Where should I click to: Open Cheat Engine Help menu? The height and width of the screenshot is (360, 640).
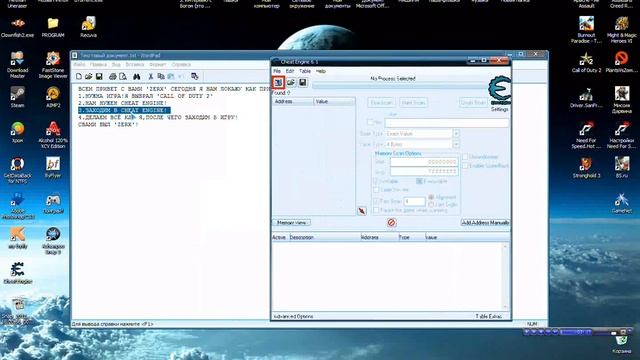coord(321,71)
